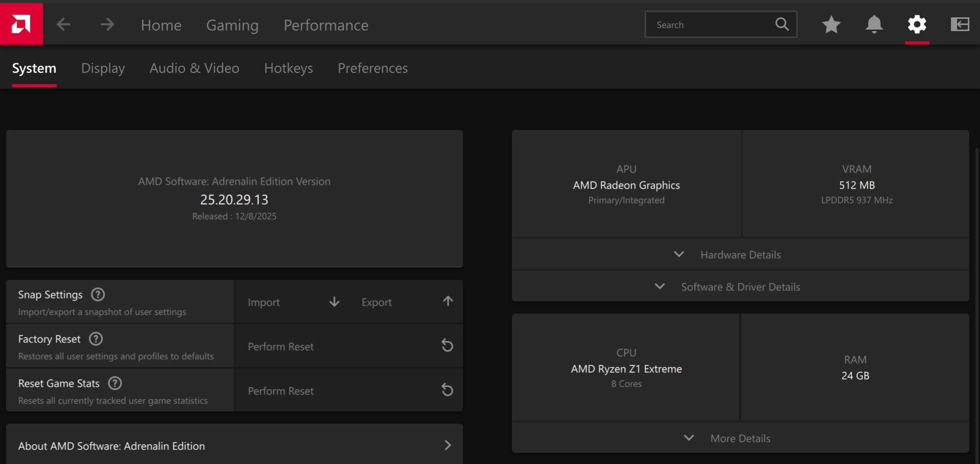Switch to the Hotkeys tab
The height and width of the screenshot is (464, 980).
(288, 68)
